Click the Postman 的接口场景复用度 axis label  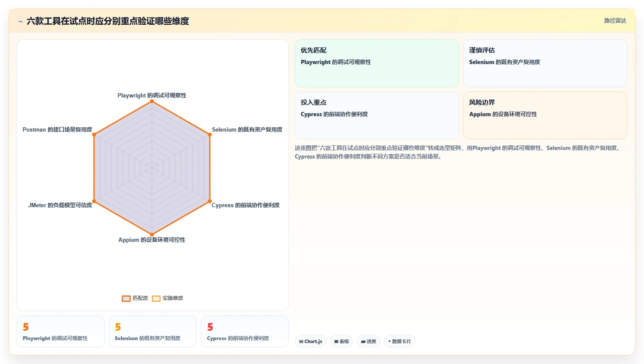[57, 129]
